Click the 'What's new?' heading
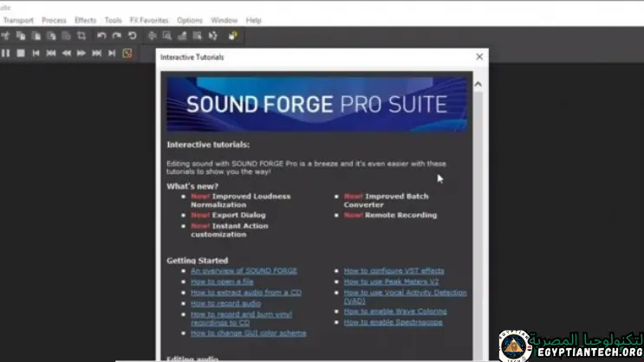Screen dimensions: 644x362 (x=192, y=186)
